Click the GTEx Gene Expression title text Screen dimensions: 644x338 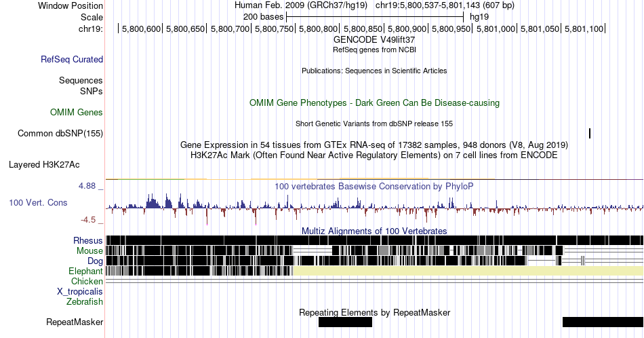pos(374,145)
